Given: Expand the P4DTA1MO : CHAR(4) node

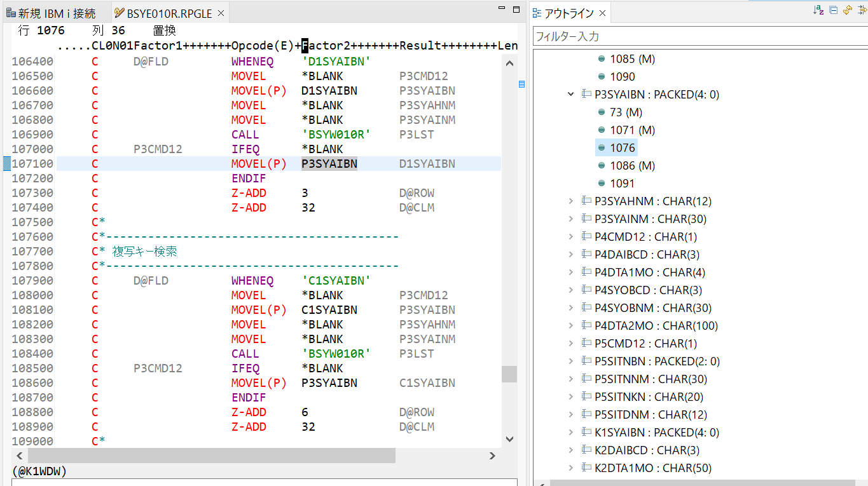Looking at the screenshot, I should click(571, 272).
